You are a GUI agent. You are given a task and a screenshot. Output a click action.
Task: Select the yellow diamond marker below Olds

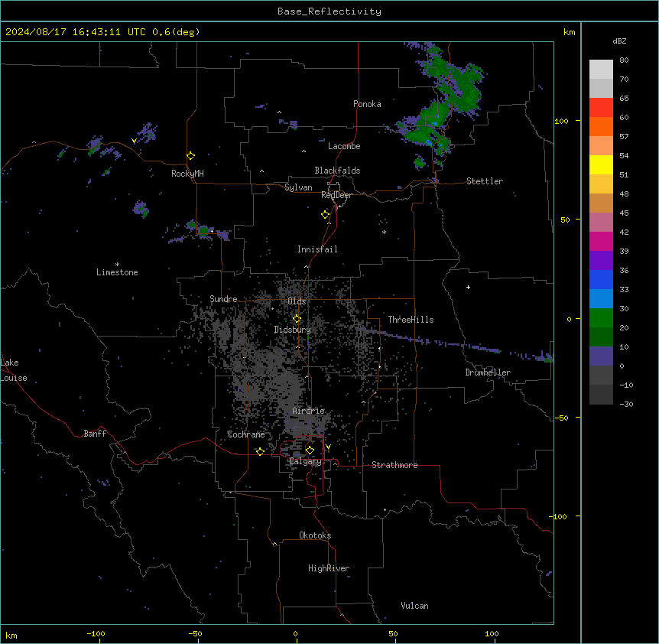click(297, 319)
